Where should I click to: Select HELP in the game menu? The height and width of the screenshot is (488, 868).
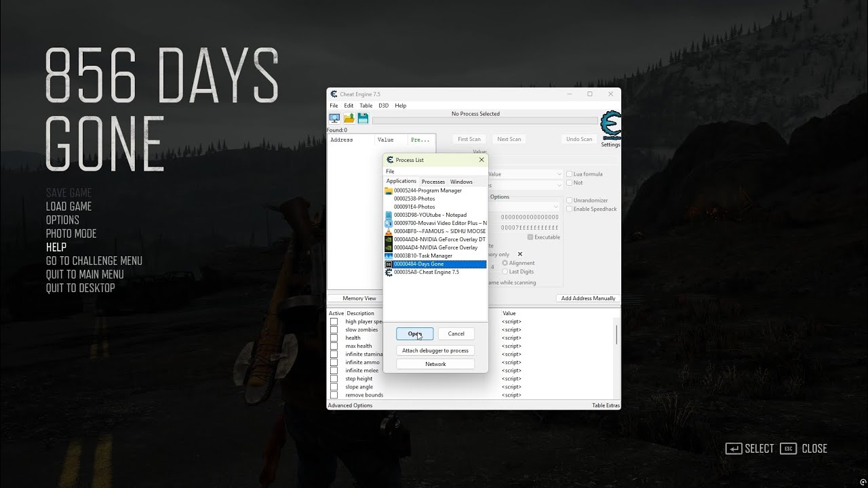click(x=56, y=247)
